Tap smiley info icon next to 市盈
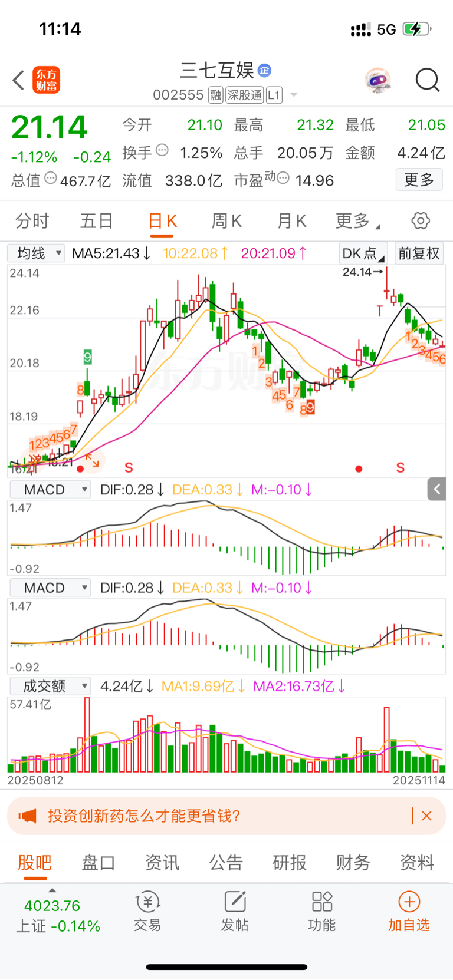The height and width of the screenshot is (980, 453). tap(283, 178)
